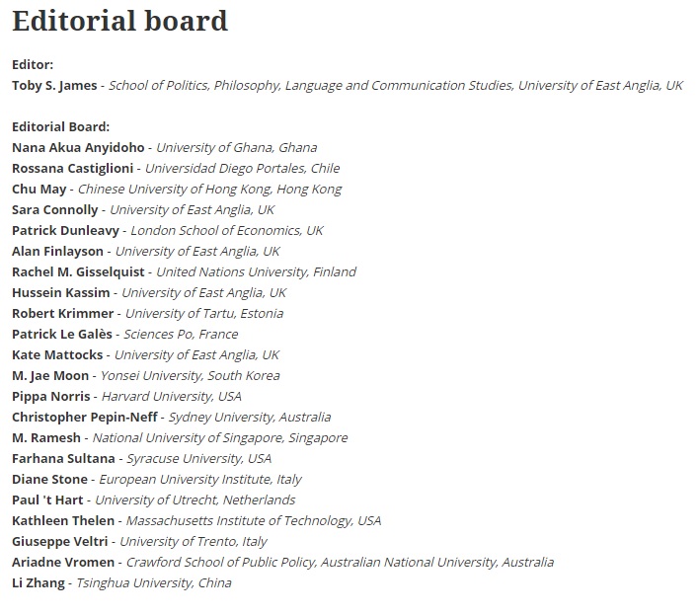Click the Editorial board heading

[x=119, y=21]
